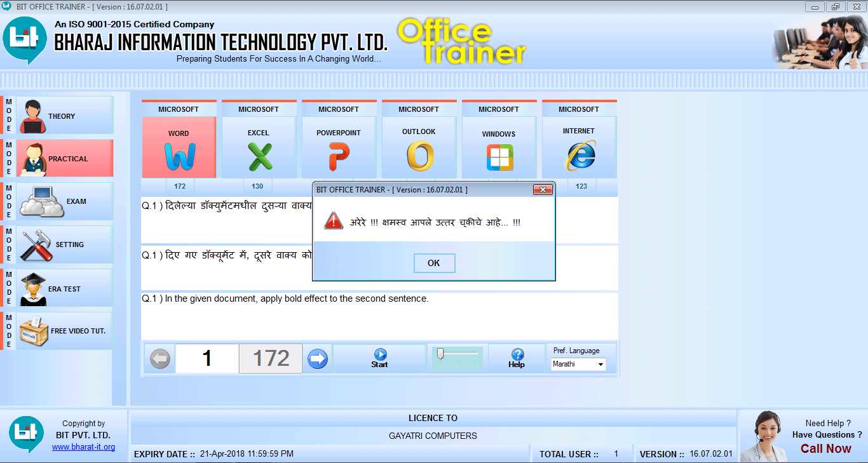
Task: Click the Word question count 172
Action: coord(180,186)
